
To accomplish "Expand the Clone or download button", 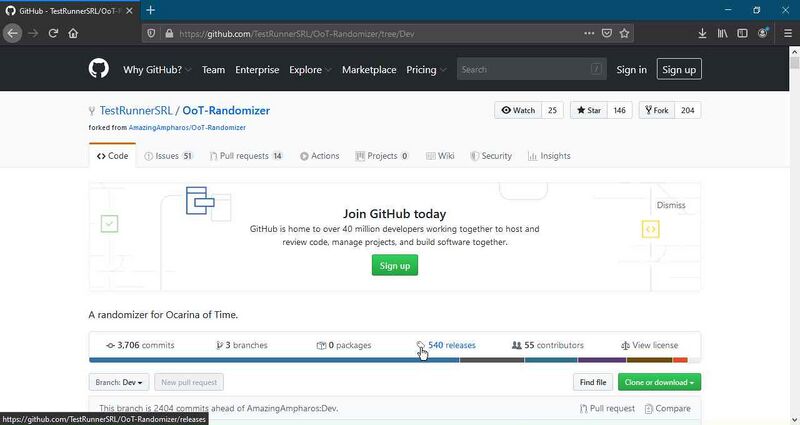I will click(x=660, y=382).
